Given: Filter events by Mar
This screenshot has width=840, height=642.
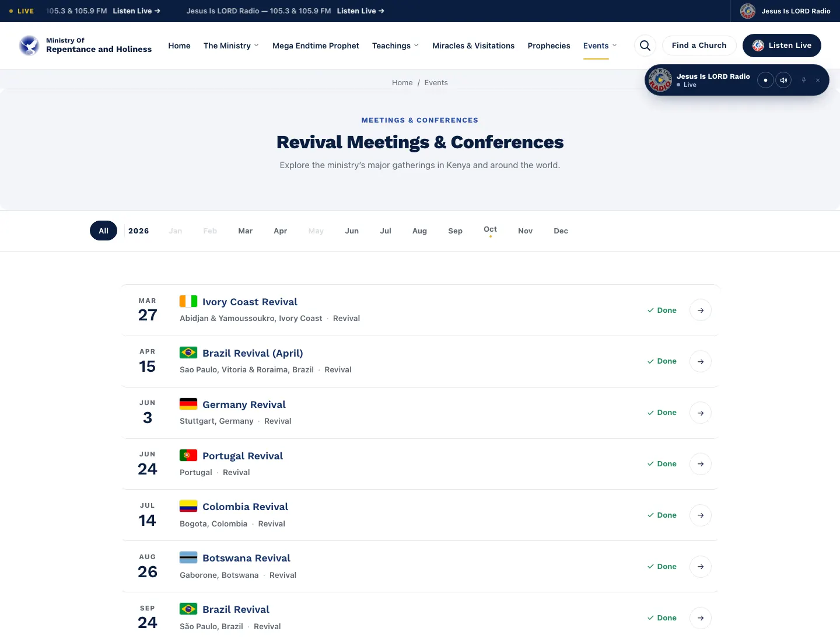Looking at the screenshot, I should click(x=245, y=231).
